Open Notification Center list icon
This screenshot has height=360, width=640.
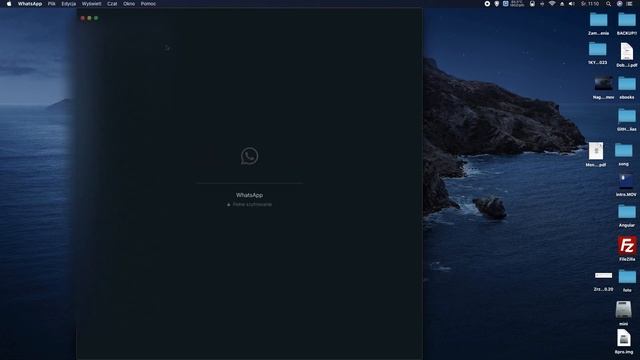[630, 4]
